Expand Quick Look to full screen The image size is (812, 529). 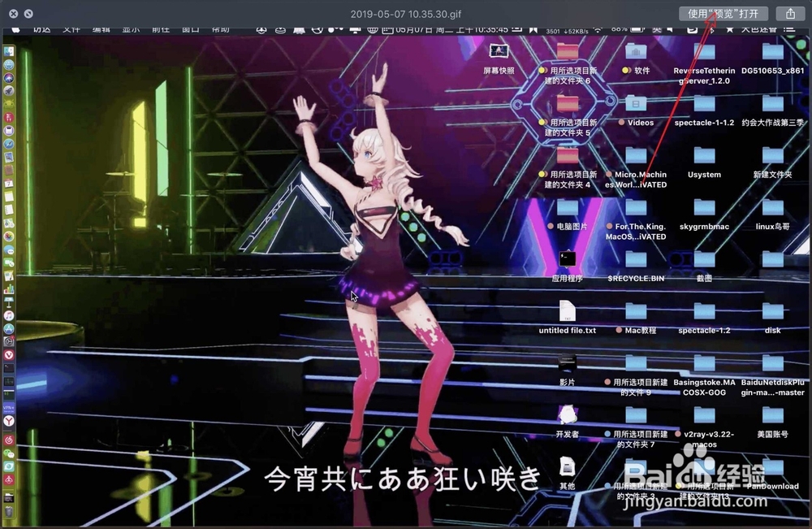(x=28, y=14)
